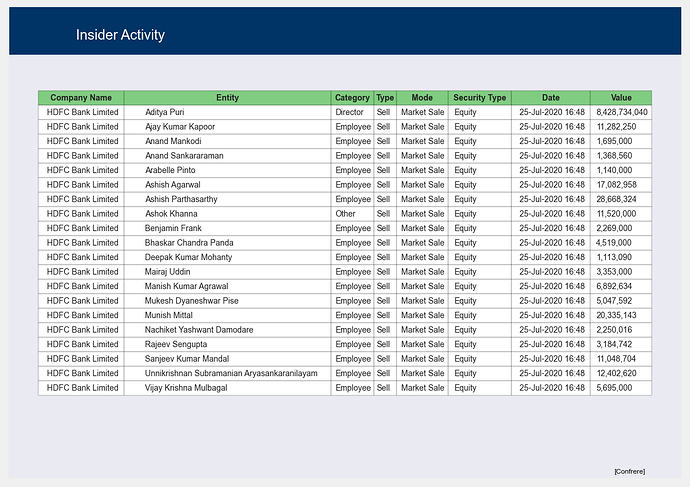Click the Arabelle Pinto cell
The width and height of the screenshot is (690, 487).
click(x=227, y=170)
